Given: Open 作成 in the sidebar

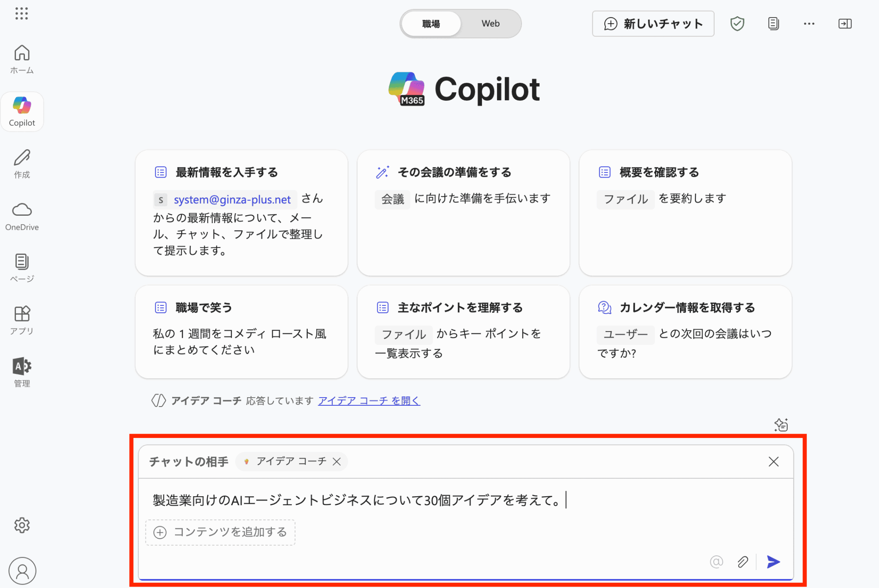Looking at the screenshot, I should [x=22, y=164].
